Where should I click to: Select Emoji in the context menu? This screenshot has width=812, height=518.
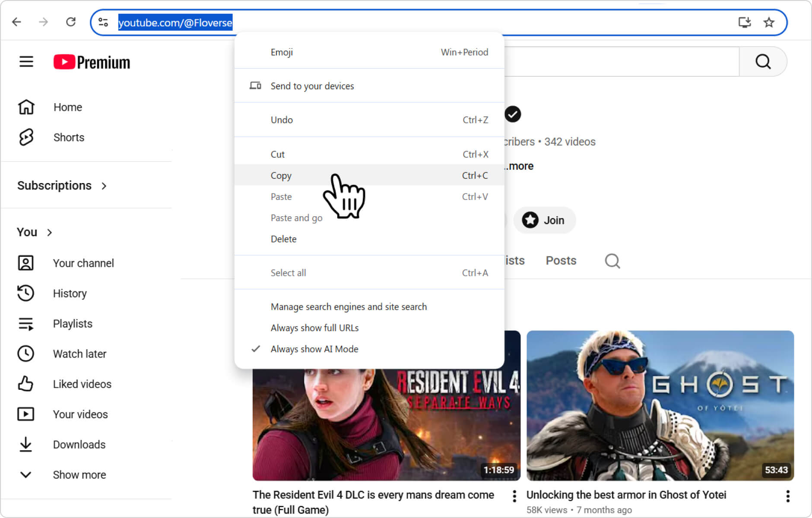pyautogui.click(x=369, y=52)
